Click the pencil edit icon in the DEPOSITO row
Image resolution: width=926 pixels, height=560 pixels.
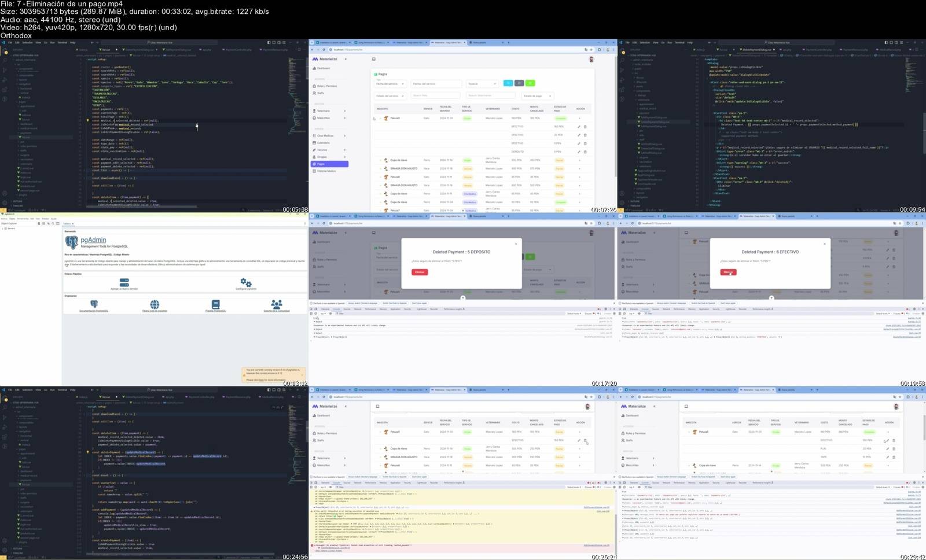point(578,152)
